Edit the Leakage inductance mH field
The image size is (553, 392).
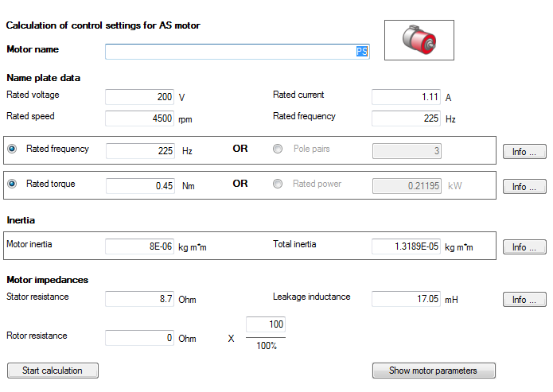407,299
